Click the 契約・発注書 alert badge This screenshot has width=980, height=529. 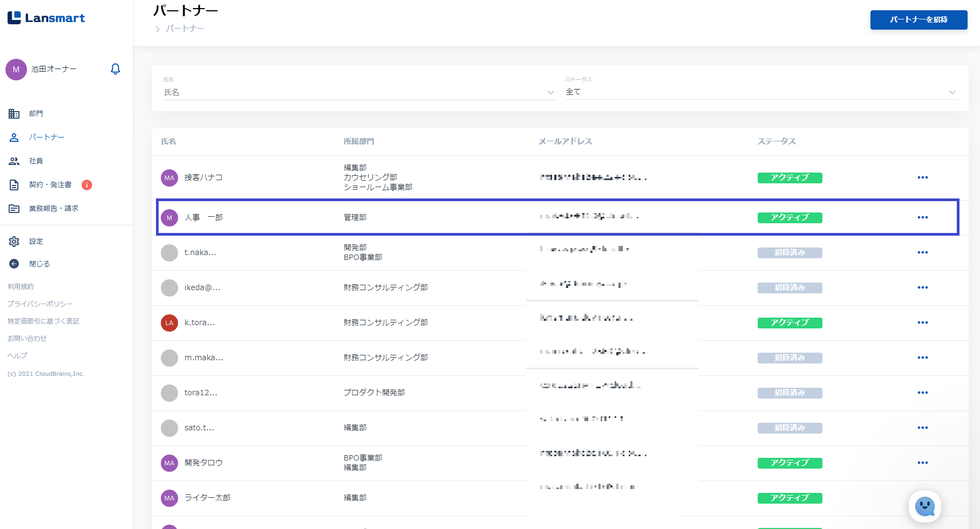pyautogui.click(x=87, y=185)
